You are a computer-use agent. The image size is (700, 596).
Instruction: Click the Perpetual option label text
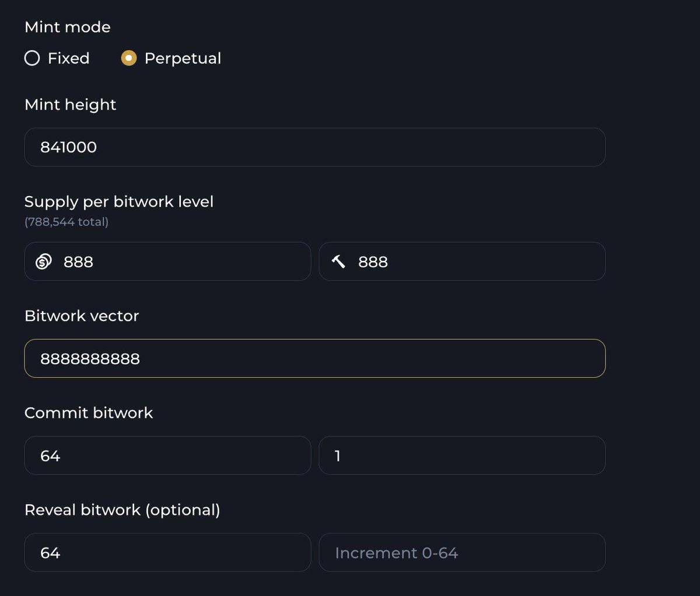click(x=183, y=58)
